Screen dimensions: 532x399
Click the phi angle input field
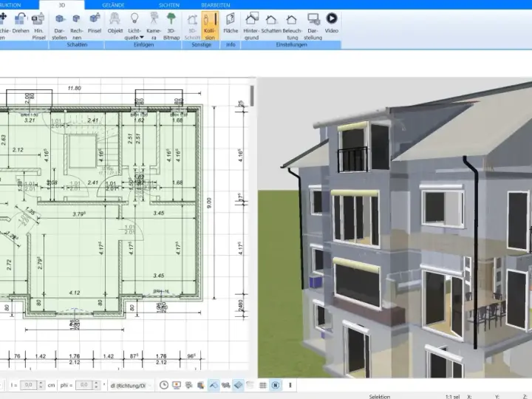tap(83, 385)
